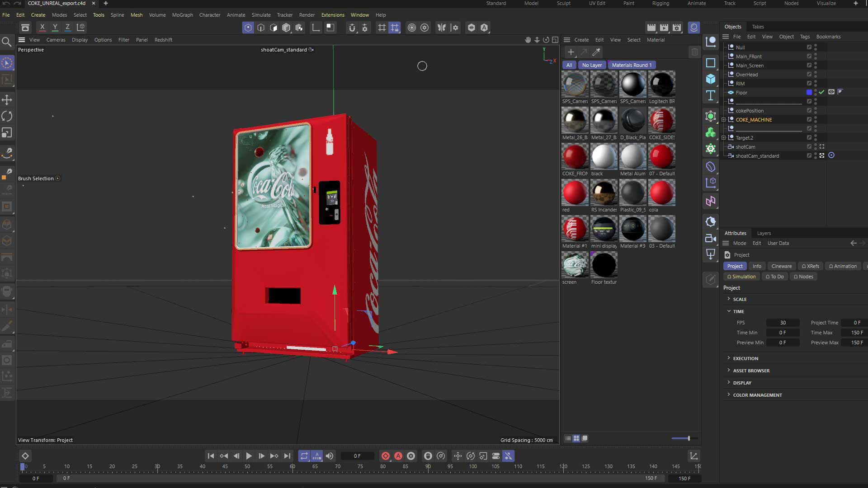Viewport: 868px width, 488px height.
Task: Switch to the Layers tab
Action: [764, 233]
